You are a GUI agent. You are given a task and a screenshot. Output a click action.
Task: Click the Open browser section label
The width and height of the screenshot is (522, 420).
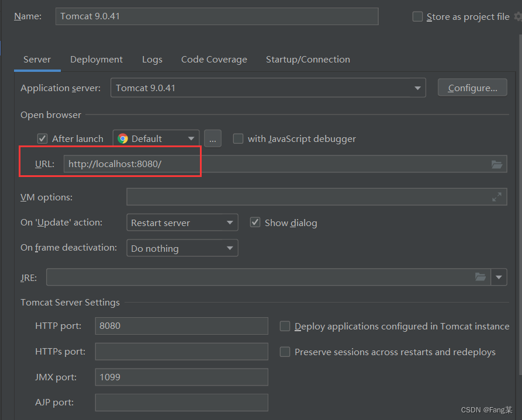pos(51,115)
